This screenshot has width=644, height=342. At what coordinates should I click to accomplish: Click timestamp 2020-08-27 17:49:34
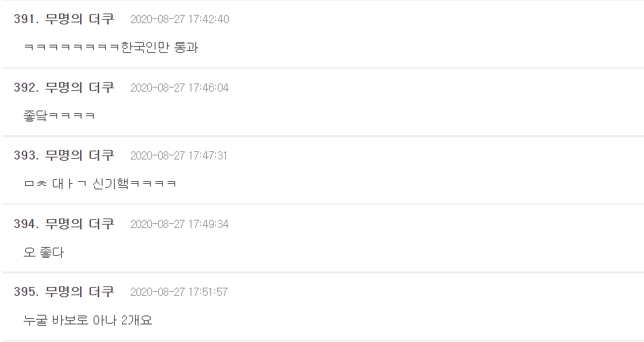click(179, 224)
